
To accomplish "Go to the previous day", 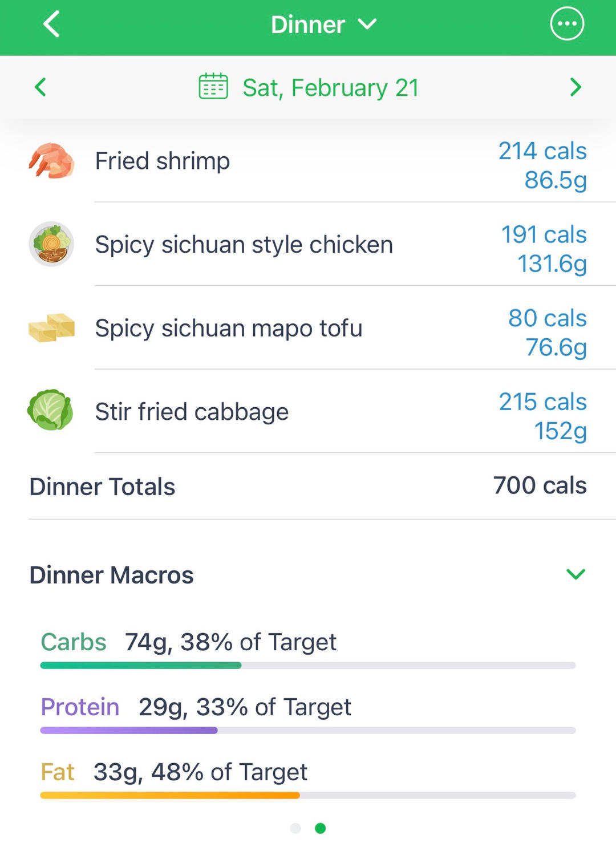I will point(40,87).
